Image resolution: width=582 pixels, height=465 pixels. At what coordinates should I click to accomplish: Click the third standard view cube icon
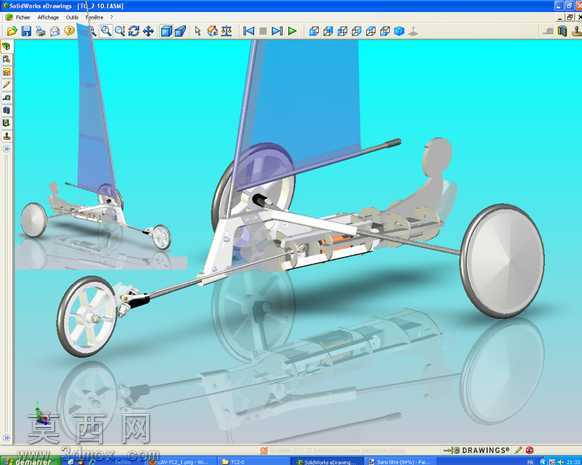tap(342, 31)
